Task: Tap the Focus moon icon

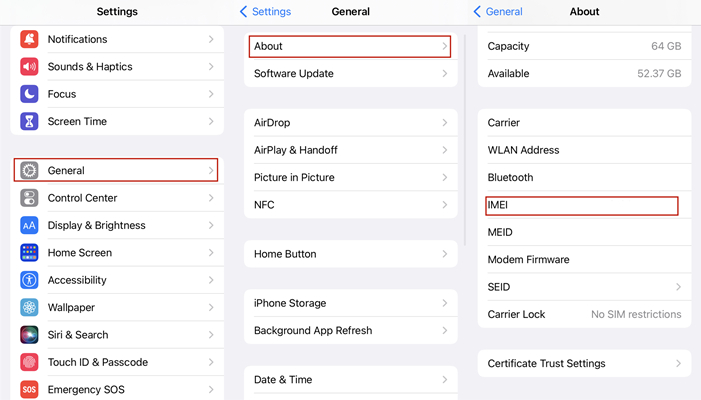Action: coord(29,94)
